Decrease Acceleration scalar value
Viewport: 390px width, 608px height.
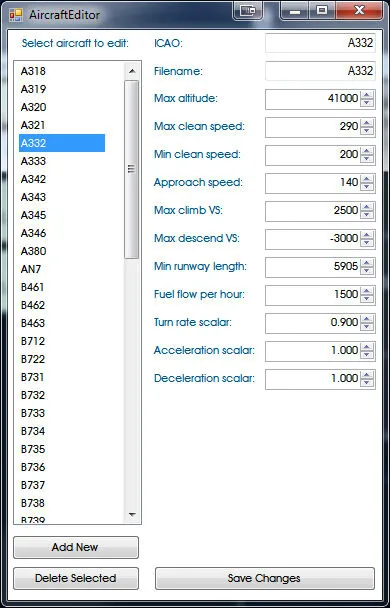pos(367,355)
